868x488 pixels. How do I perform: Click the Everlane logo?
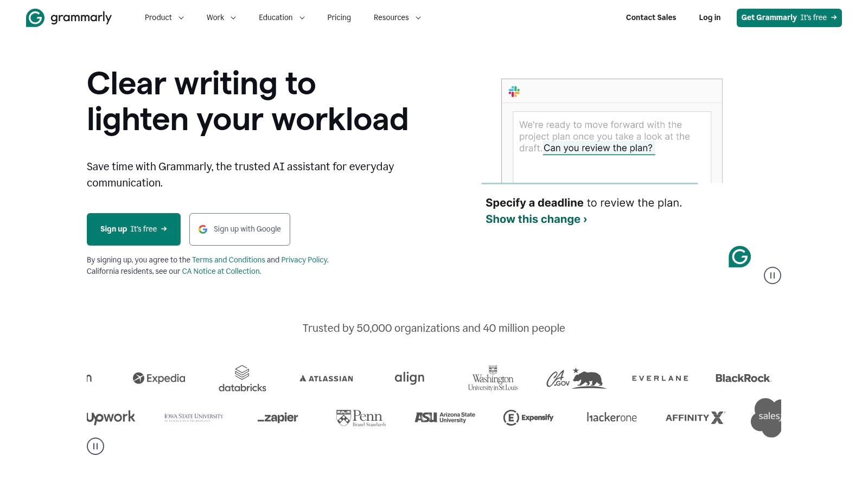[660, 378]
